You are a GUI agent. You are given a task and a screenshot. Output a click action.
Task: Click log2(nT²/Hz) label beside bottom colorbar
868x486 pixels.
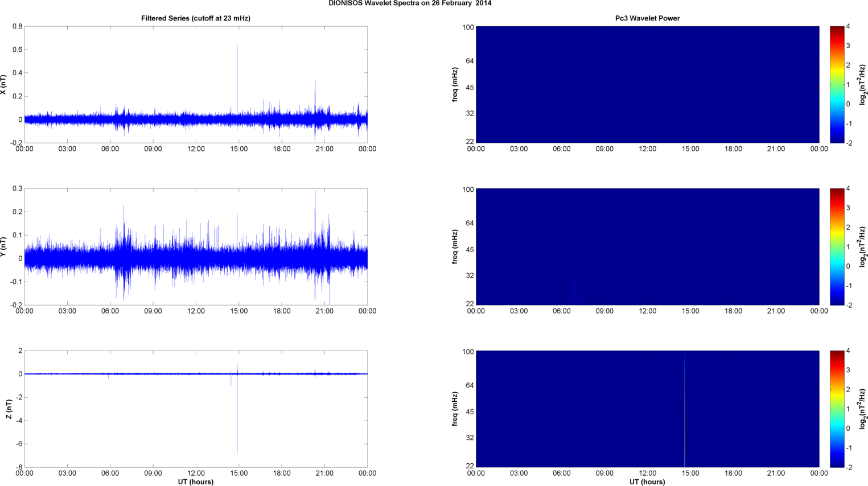(862, 409)
